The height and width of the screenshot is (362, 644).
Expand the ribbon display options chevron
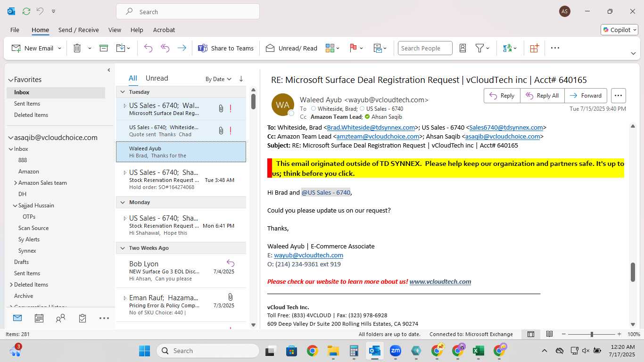coord(634,53)
